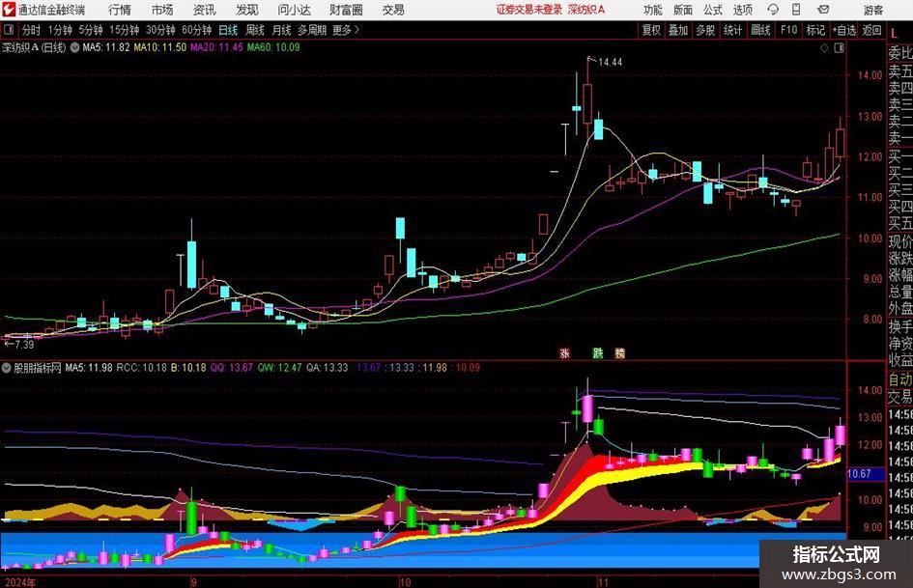Image resolution: width=913 pixels, height=588 pixels.
Task: Open the 市场 menu
Action: pos(162,10)
